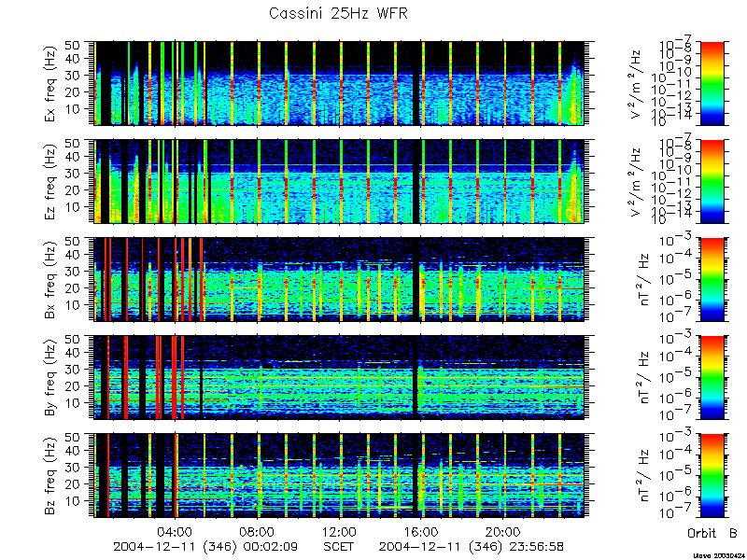Click the "Cassini 25Hz WFR" plot title
Screen dimensions: 747x560
[338, 13]
